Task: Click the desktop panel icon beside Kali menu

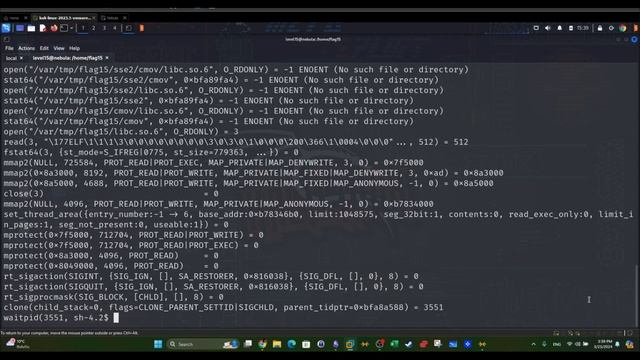Action: [x=20, y=28]
